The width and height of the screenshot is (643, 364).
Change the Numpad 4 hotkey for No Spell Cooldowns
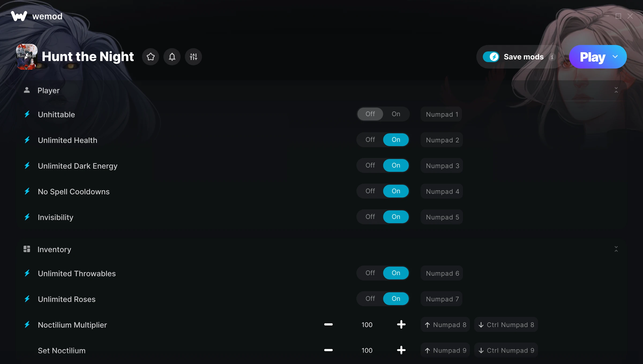click(x=442, y=191)
